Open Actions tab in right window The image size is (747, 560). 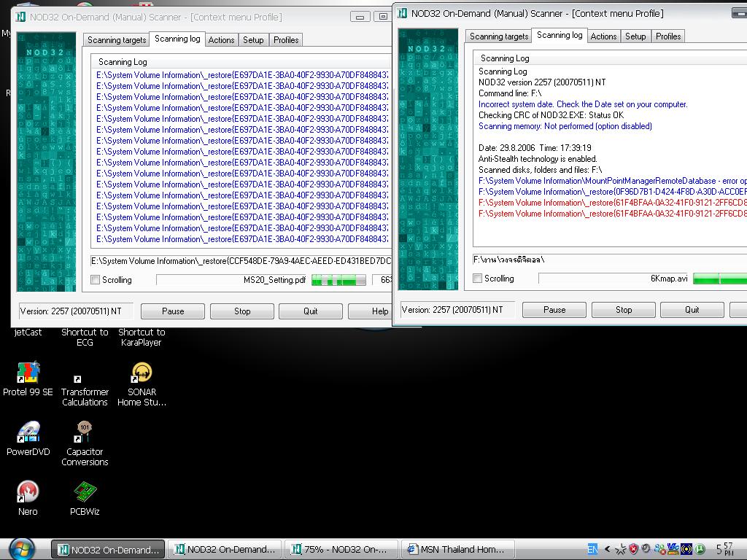(603, 36)
